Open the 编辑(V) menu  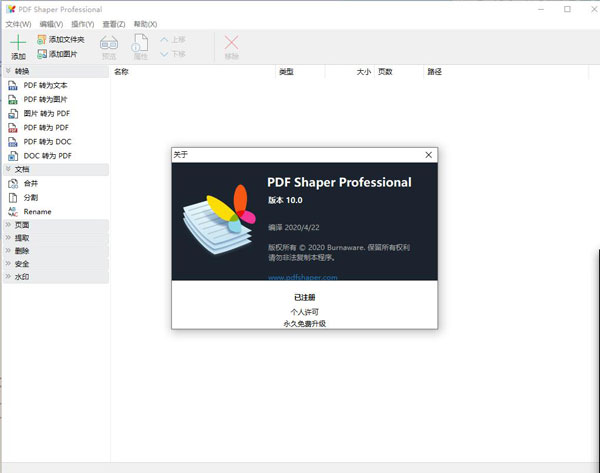coord(51,24)
